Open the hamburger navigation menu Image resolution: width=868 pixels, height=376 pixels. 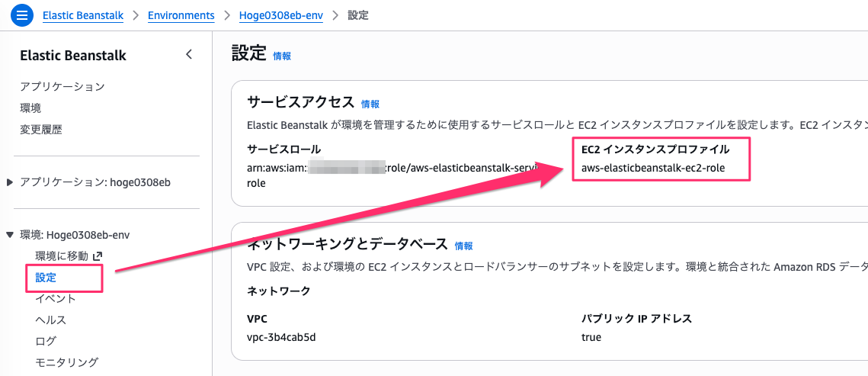click(x=22, y=15)
